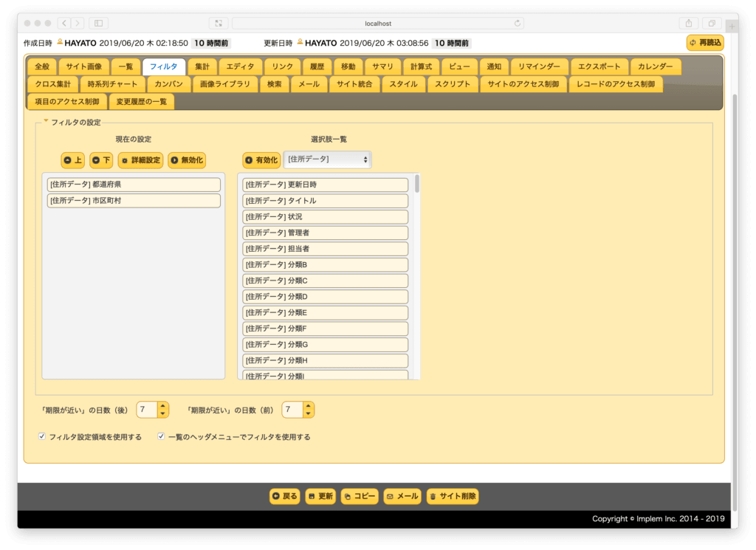
Task: Move item up with 上 button
Action: [73, 160]
